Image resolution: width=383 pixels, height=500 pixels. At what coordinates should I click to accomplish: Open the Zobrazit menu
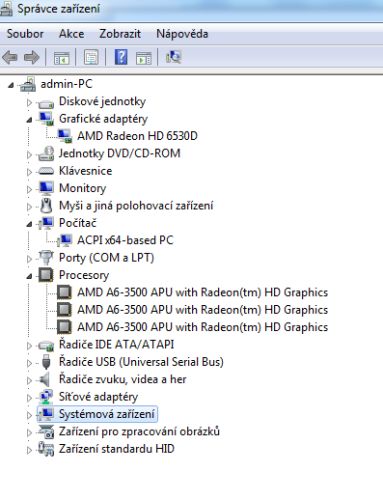120,34
